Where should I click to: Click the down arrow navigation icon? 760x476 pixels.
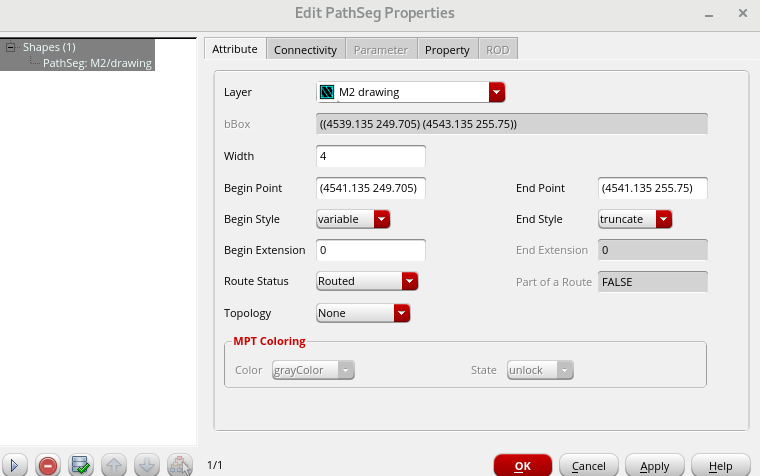(x=146, y=465)
